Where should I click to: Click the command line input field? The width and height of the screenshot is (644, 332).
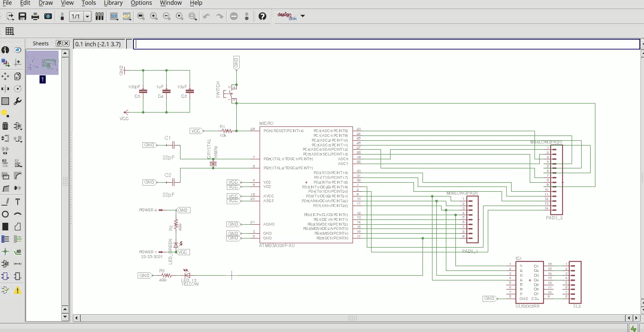[386, 44]
